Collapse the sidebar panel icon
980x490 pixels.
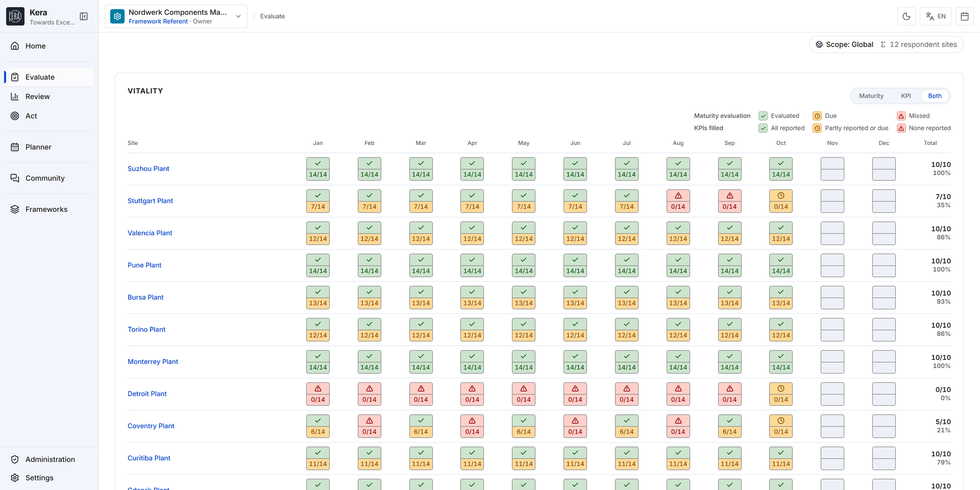pyautogui.click(x=84, y=16)
